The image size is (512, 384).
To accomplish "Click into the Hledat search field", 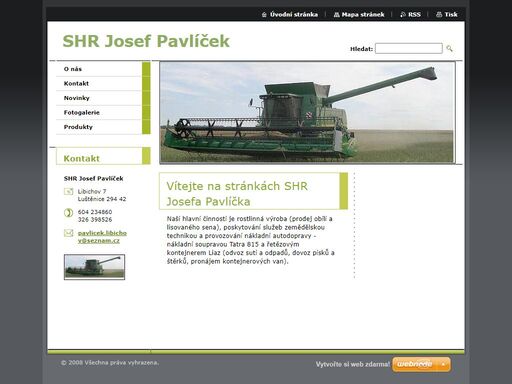I will 409,49.
